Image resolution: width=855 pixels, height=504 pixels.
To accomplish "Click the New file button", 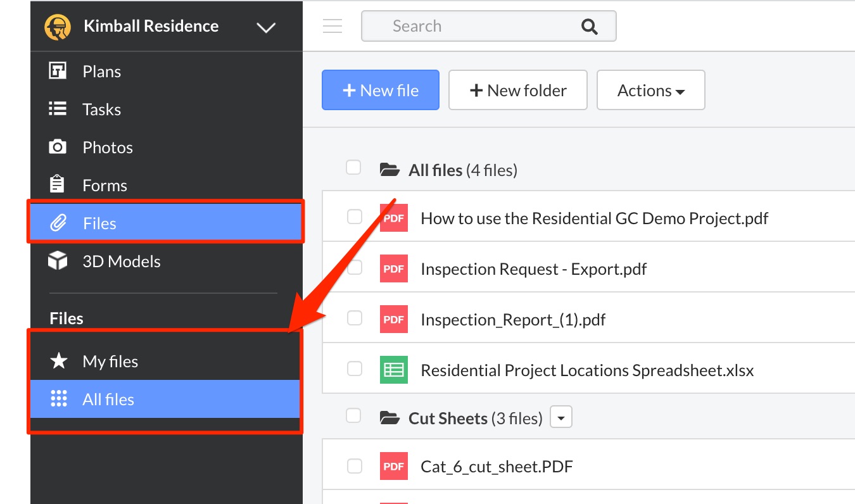I will pyautogui.click(x=380, y=91).
